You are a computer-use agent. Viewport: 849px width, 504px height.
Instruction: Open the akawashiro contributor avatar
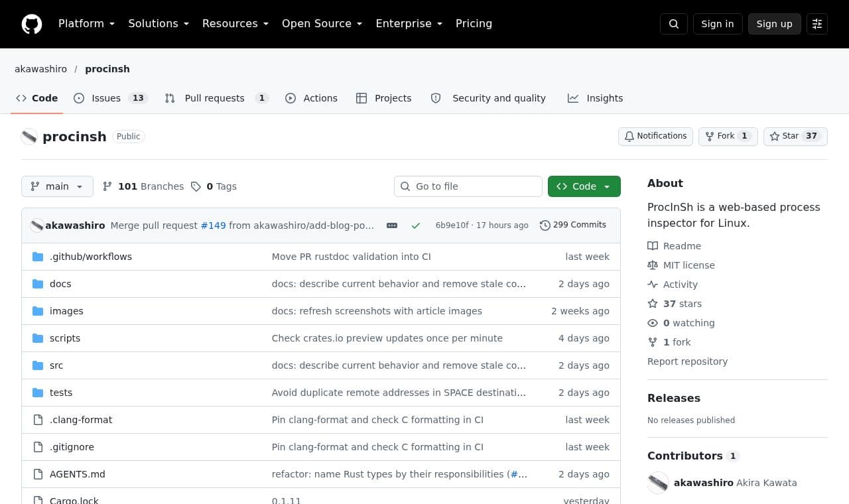coord(658,483)
